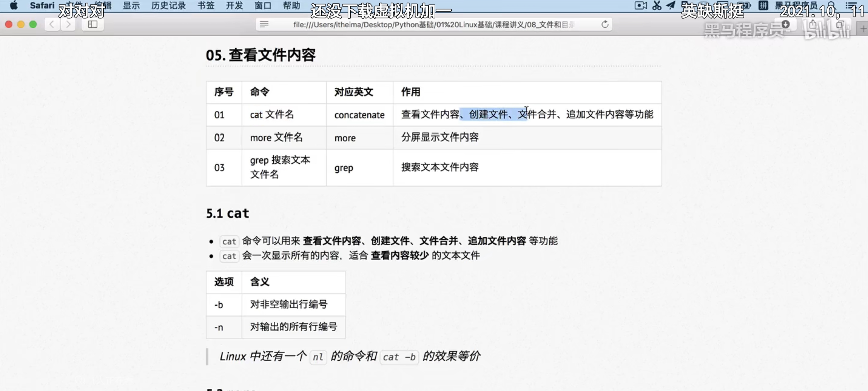Switch input method via 拼 icon
The height and width of the screenshot is (391, 868).
click(763, 6)
